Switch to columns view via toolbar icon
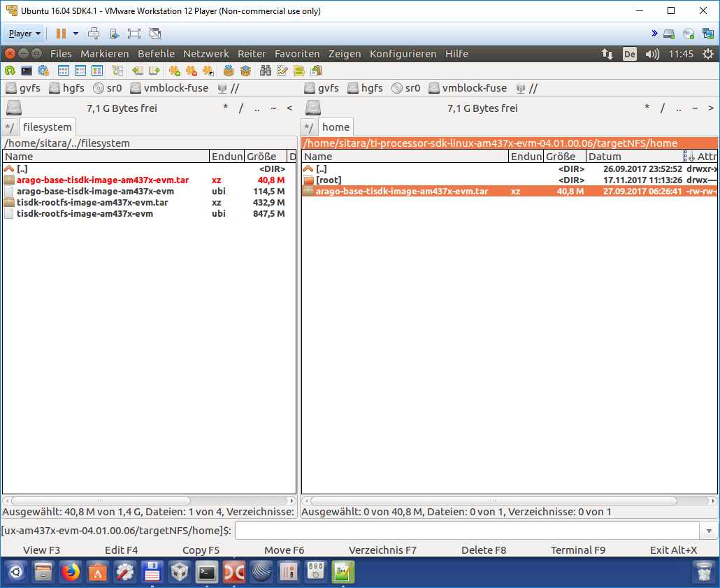Screen dimensions: 720x588 click(80, 71)
